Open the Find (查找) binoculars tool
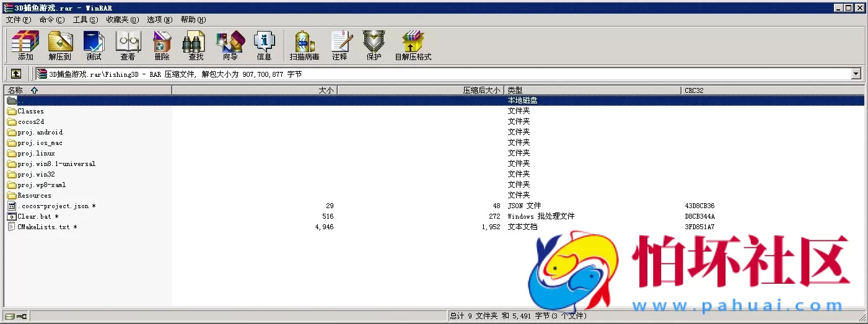 196,45
